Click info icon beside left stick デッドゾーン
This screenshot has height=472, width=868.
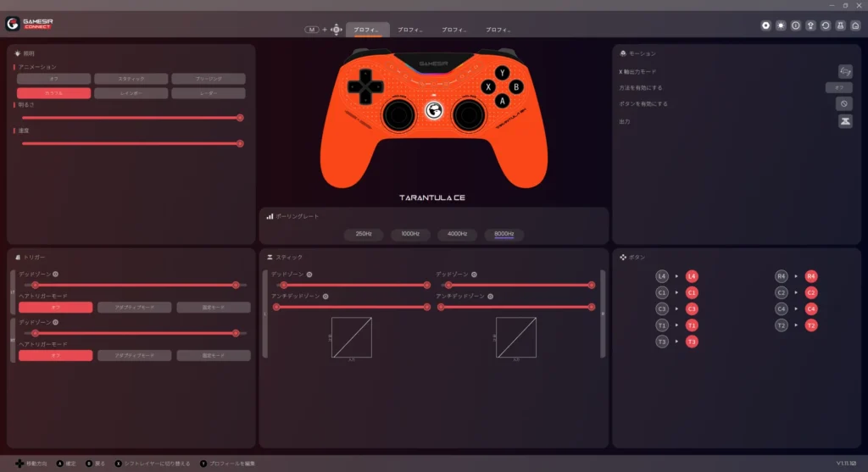tap(309, 275)
